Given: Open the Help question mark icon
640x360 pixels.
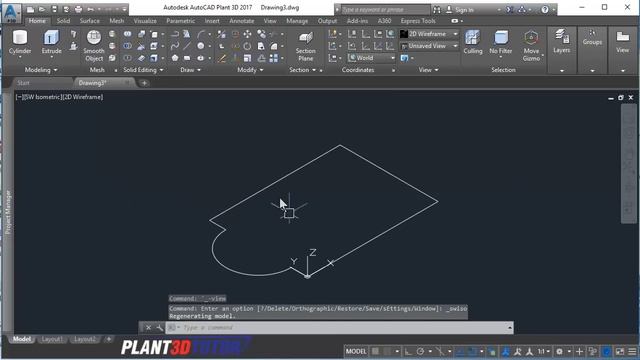Looking at the screenshot, I should (545, 9).
